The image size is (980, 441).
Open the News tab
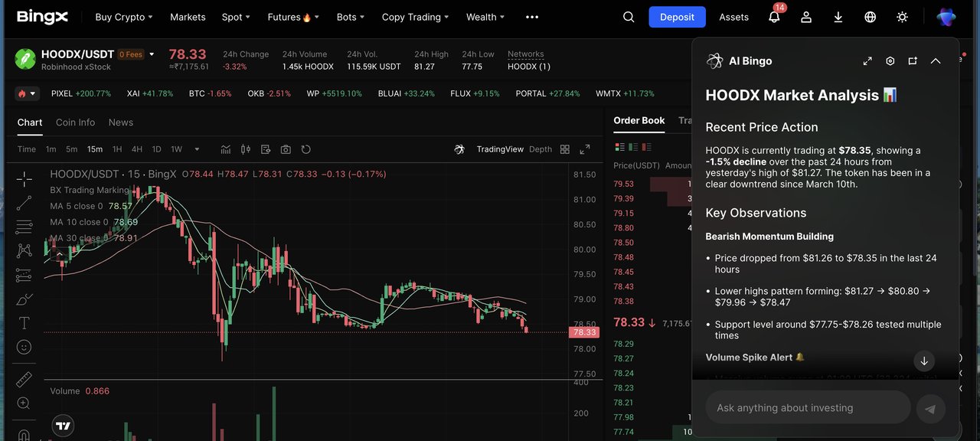point(120,122)
